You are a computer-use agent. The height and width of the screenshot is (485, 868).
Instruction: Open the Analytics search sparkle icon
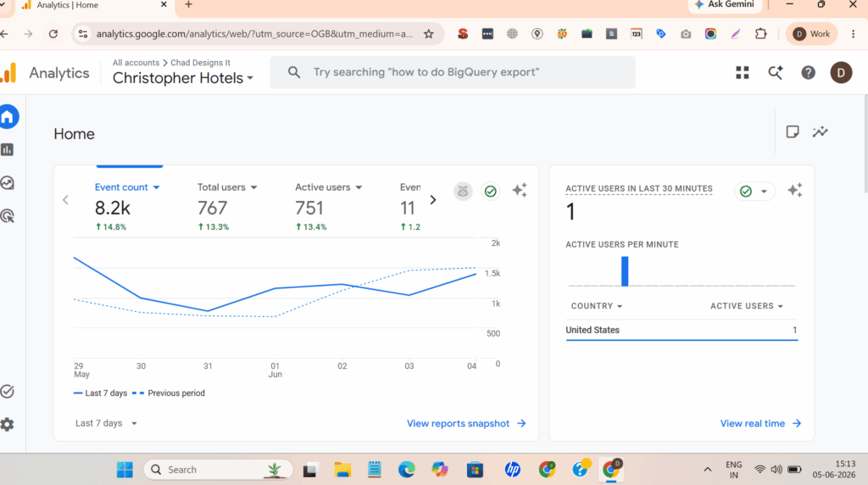[x=775, y=73]
